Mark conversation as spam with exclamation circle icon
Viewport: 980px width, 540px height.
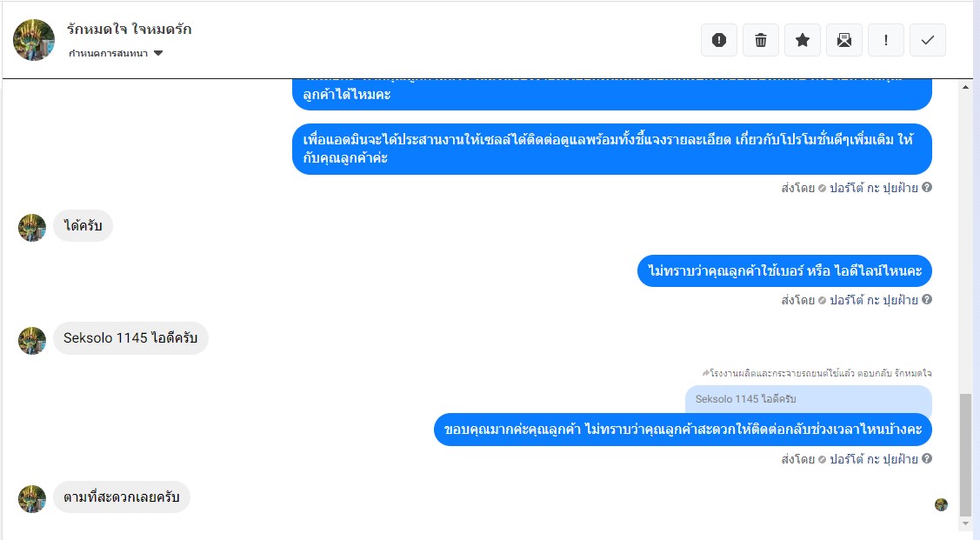click(x=719, y=40)
